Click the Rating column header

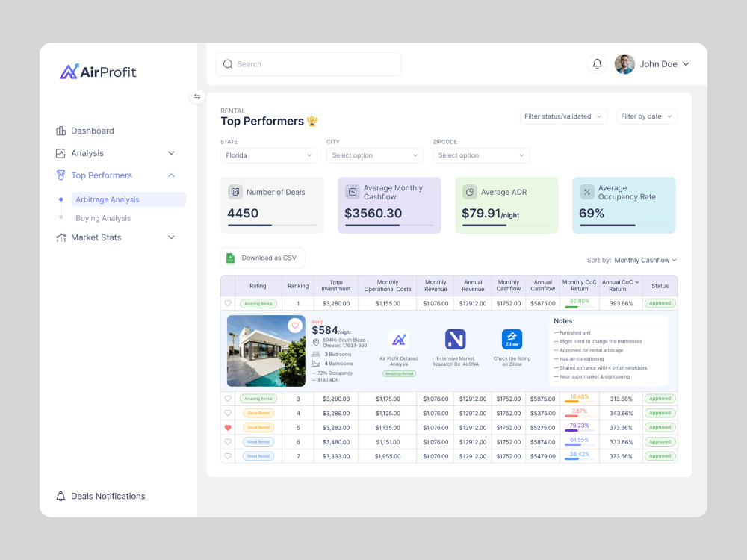tap(258, 286)
